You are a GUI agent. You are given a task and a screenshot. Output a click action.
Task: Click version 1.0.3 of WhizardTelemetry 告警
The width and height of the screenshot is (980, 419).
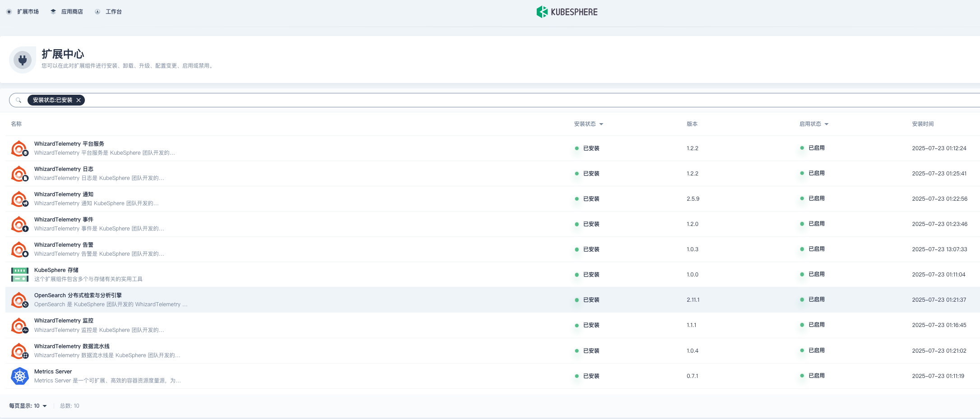click(692, 249)
